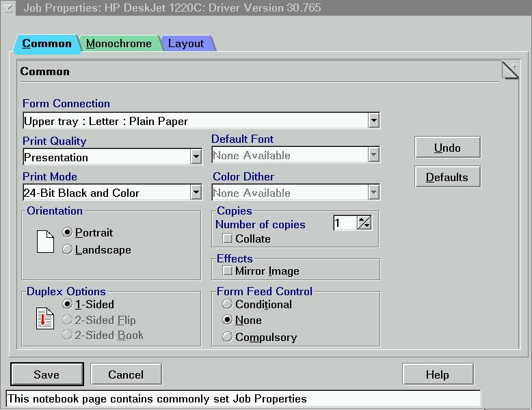The image size is (532, 410).
Task: Click the number of copies value field
Action: point(345,223)
